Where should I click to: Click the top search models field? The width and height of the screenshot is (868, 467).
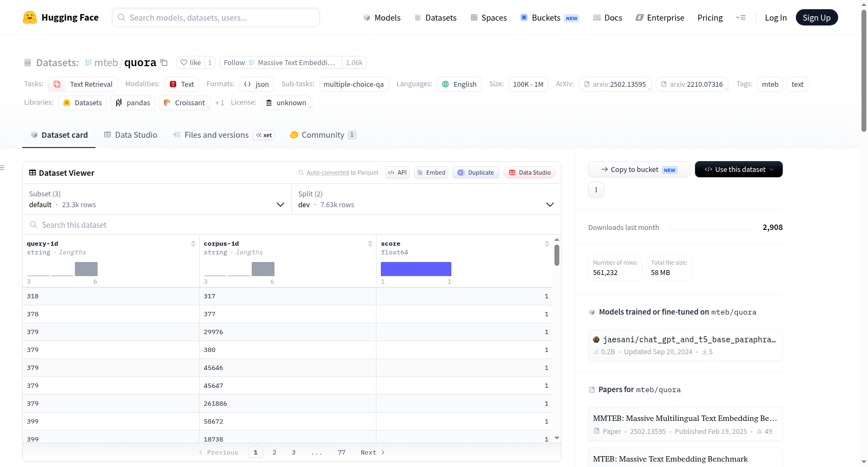[216, 17]
